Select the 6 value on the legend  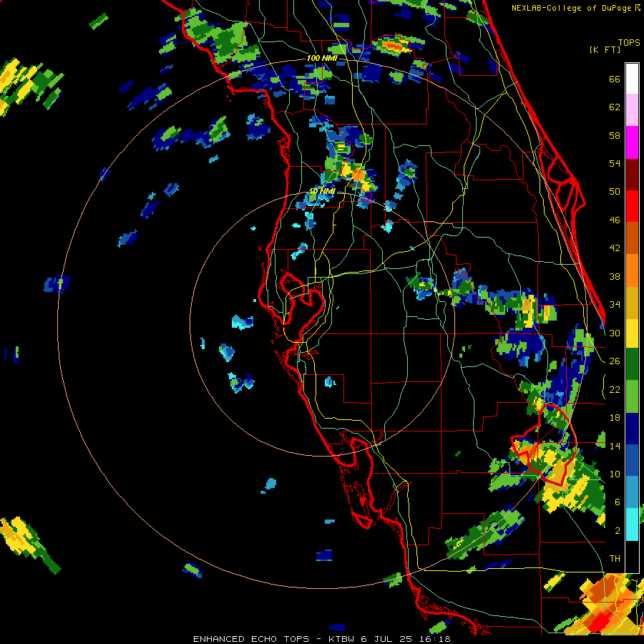pos(618,502)
